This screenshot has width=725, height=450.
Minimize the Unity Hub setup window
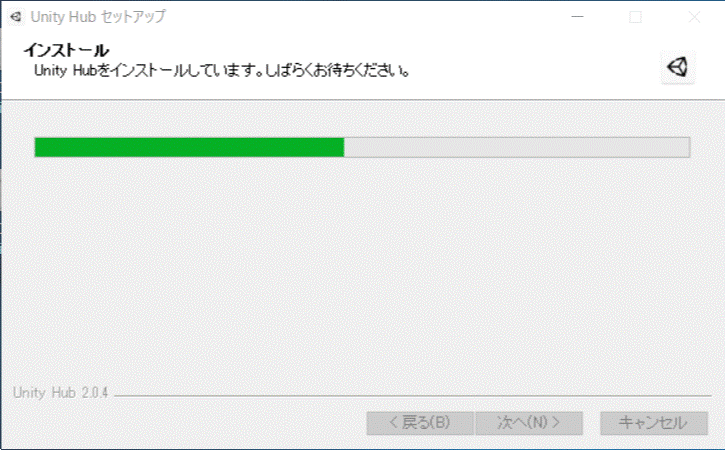point(577,17)
